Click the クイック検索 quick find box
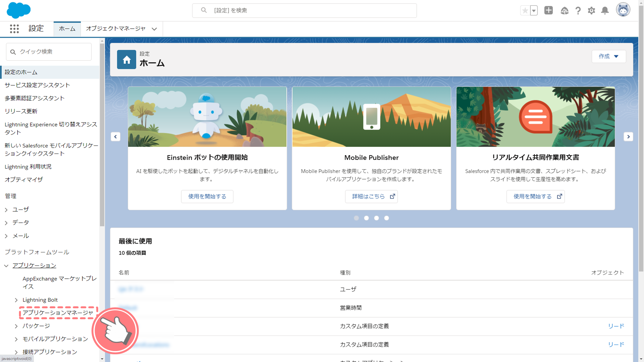 [x=49, y=51]
